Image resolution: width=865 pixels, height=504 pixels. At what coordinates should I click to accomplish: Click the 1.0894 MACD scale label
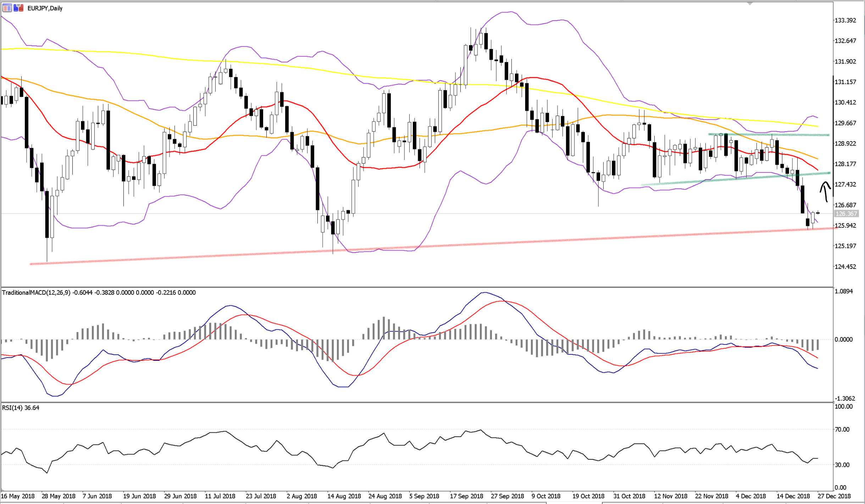click(x=844, y=291)
